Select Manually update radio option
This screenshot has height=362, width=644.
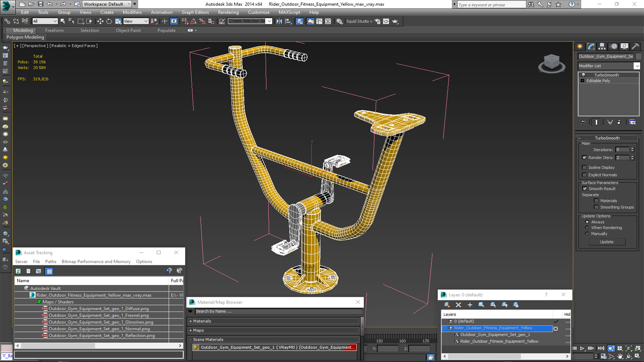click(x=587, y=234)
